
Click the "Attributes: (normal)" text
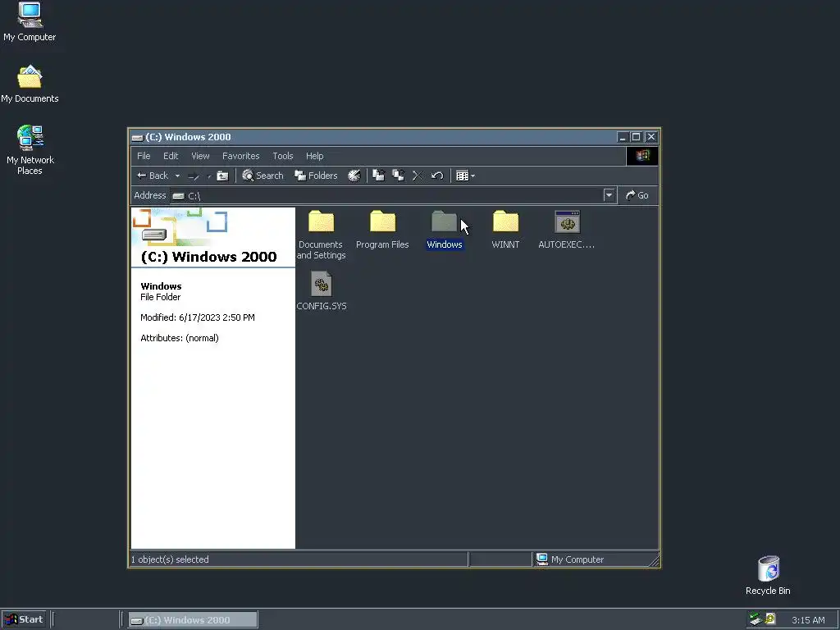(x=180, y=338)
